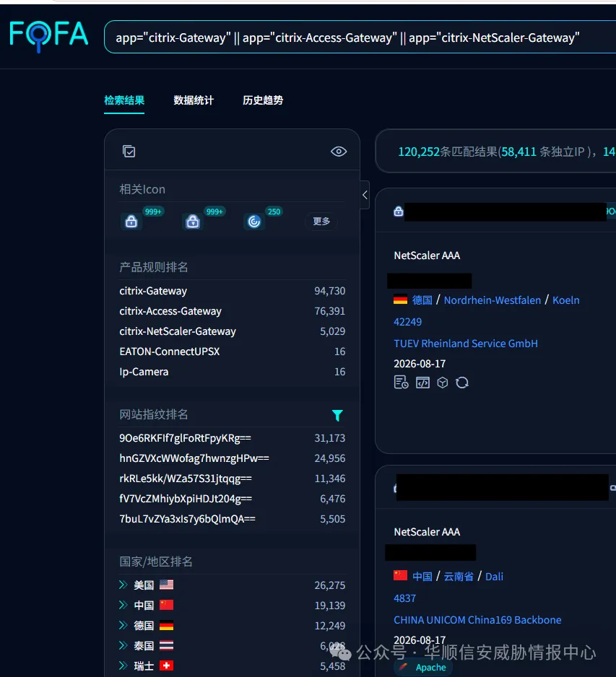The image size is (616, 677).
Task: Click the Koeln city link
Action: pyautogui.click(x=566, y=300)
